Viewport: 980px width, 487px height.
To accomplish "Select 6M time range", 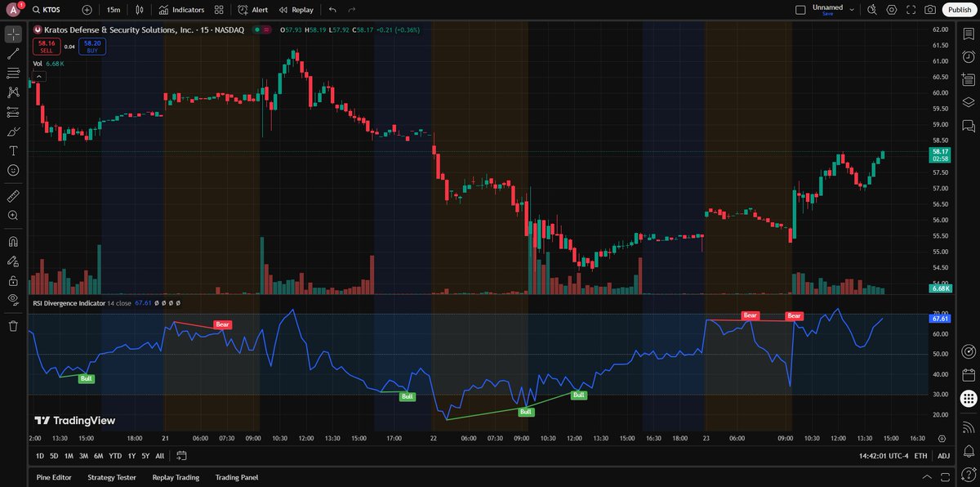I will pos(98,456).
